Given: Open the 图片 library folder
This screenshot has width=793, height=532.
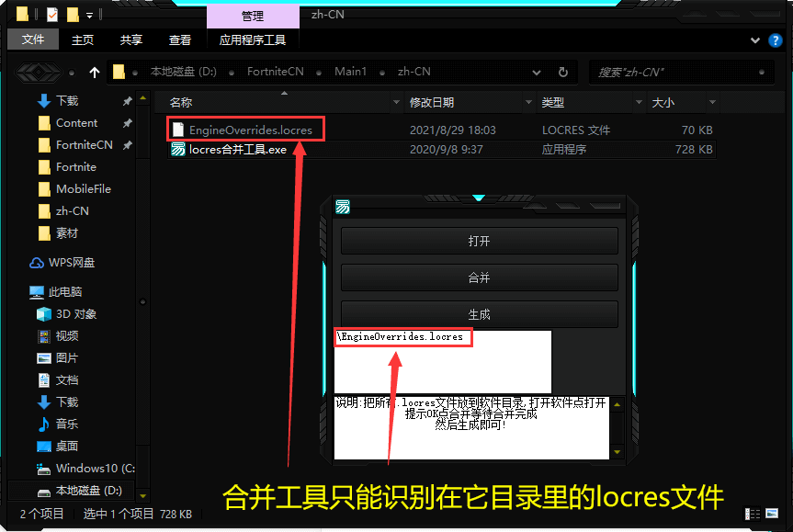Looking at the screenshot, I should coord(67,358).
